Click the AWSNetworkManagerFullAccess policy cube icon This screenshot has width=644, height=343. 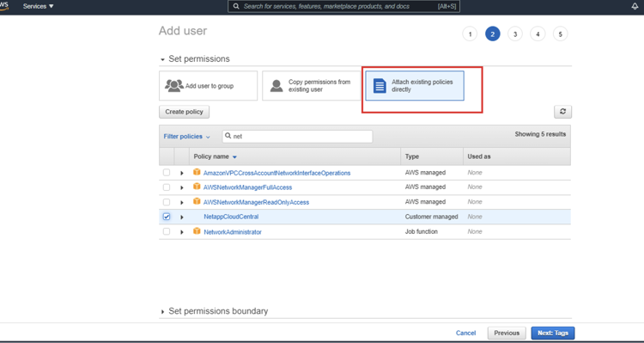click(x=197, y=187)
